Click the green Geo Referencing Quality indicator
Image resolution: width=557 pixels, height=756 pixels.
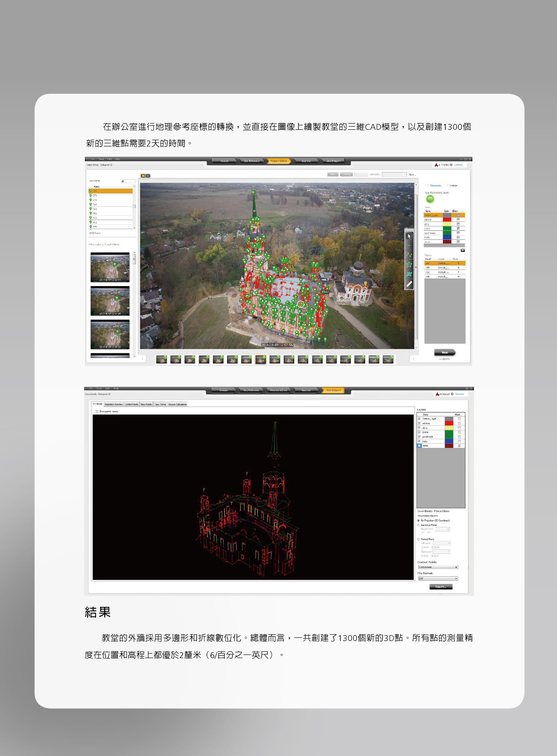coord(430,199)
